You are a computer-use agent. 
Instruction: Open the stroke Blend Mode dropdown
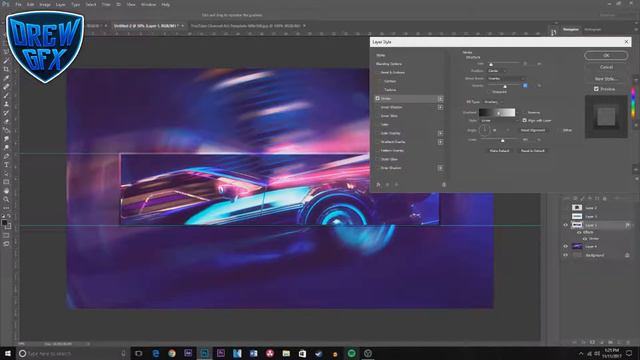click(x=506, y=78)
